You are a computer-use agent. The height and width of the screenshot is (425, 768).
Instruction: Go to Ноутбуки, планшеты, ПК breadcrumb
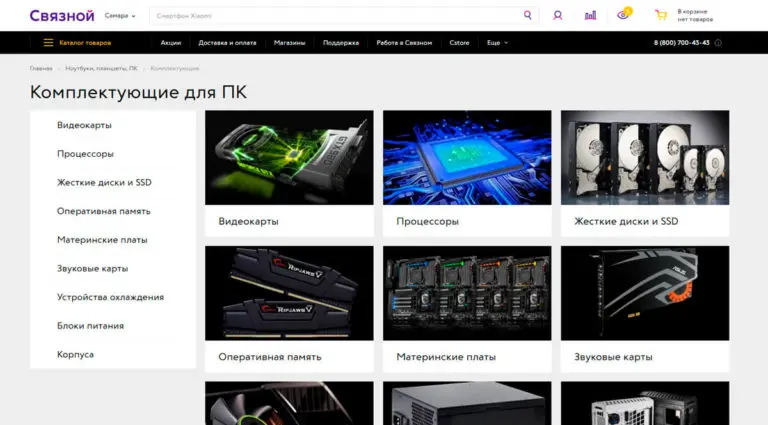[101, 69]
